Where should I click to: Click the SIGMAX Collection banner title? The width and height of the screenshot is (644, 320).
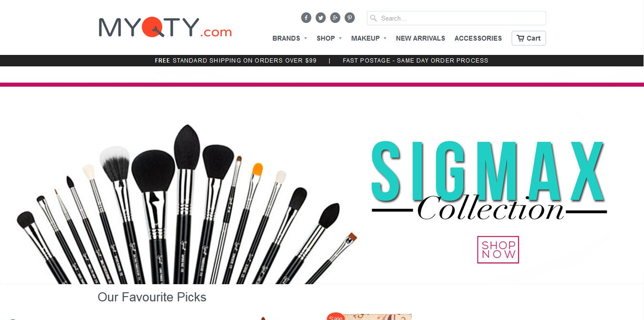point(489,181)
